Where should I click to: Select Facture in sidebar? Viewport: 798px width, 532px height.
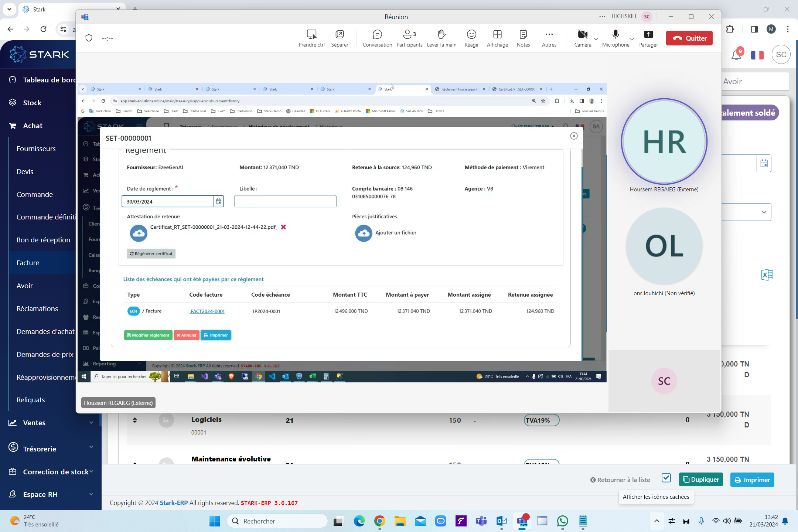(28, 263)
